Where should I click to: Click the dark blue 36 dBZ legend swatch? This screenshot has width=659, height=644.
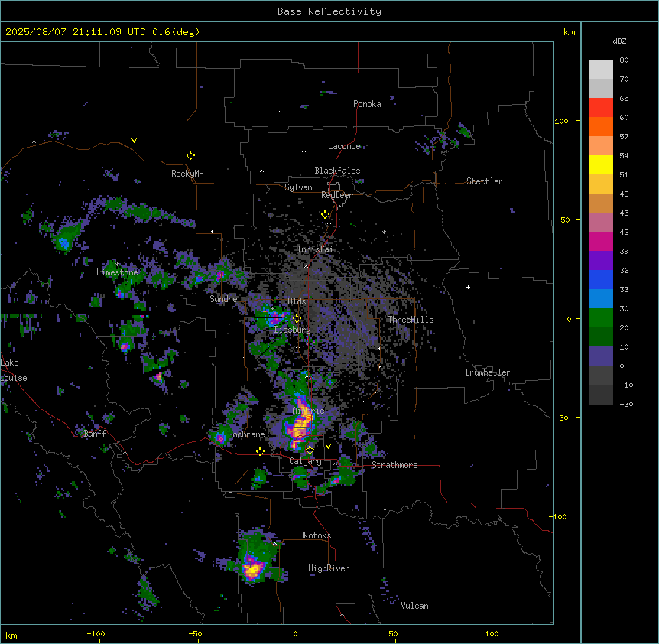601,279
